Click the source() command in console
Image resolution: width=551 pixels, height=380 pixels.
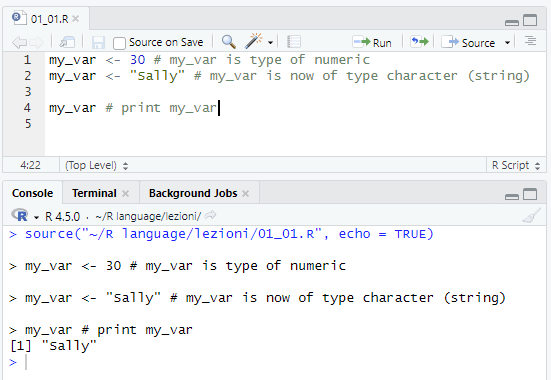[x=229, y=234]
